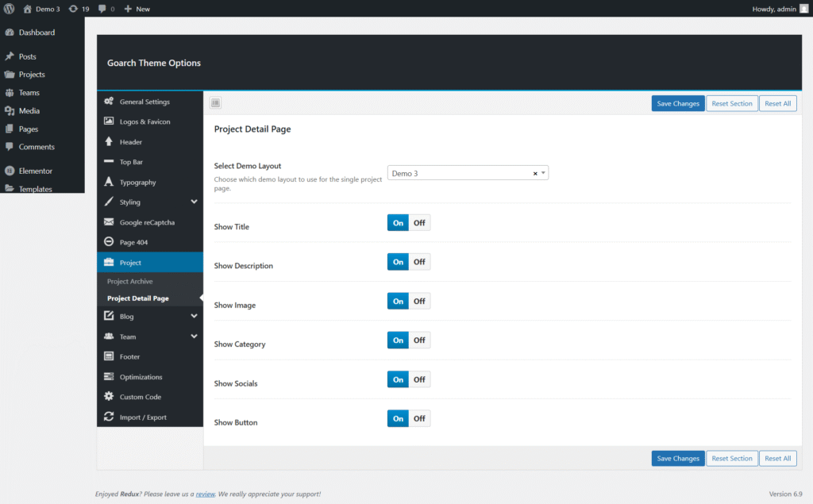Image resolution: width=813 pixels, height=504 pixels.
Task: Select the Project Detail Page subsection
Action: point(138,298)
